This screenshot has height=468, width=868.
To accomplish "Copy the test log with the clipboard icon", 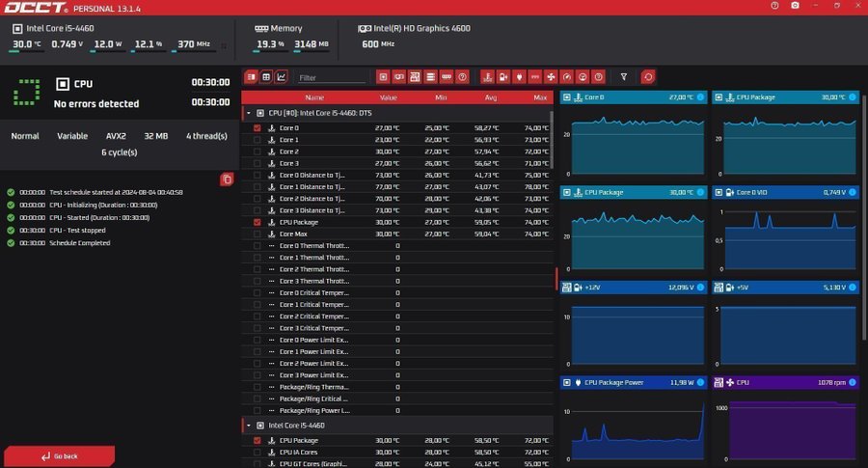I will pyautogui.click(x=227, y=179).
